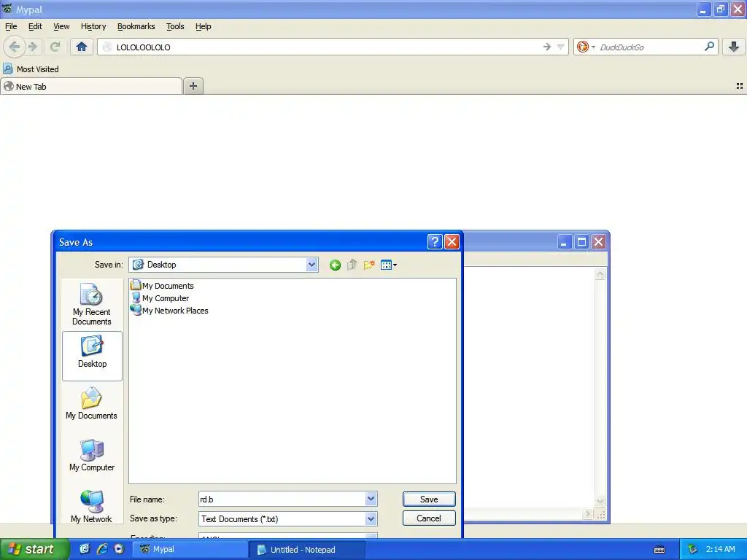Open the Bookmarks menu
Screen dimensions: 747x560
(x=136, y=26)
